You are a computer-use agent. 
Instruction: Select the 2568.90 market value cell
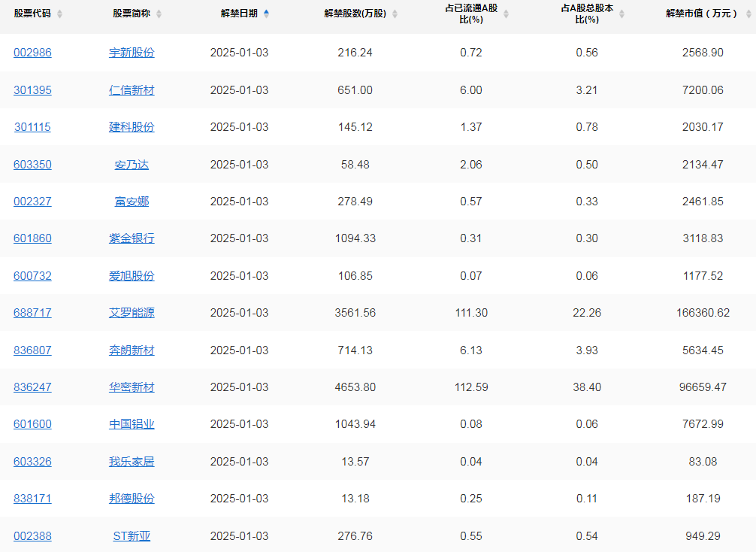703,53
